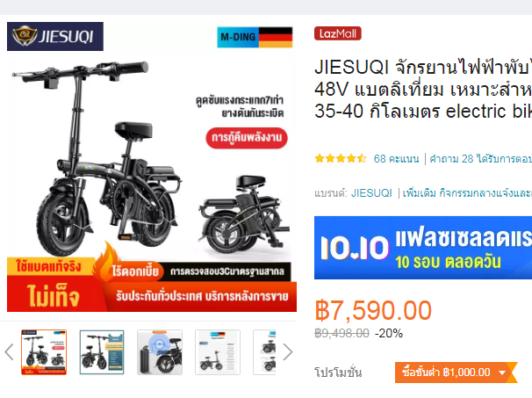532x398 pixels.
Task: Expand the ซื้อขั้นต่ำ ฿1,000.00 promotion dropdown
Action: (456, 373)
